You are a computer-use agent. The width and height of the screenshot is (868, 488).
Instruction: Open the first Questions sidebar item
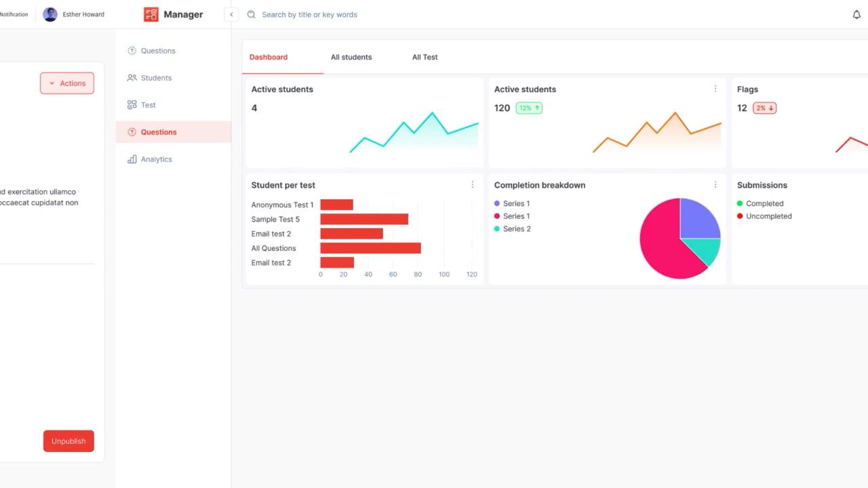(173, 51)
